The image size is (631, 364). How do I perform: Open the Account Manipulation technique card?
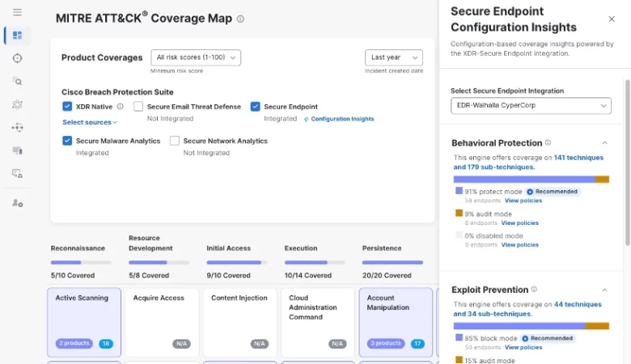click(x=396, y=322)
